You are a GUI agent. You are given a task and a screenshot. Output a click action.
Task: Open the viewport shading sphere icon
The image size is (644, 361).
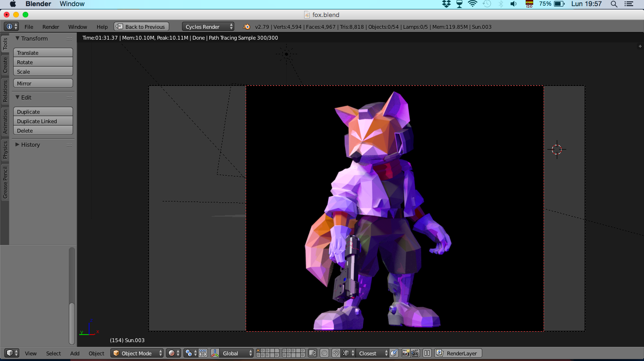click(172, 353)
